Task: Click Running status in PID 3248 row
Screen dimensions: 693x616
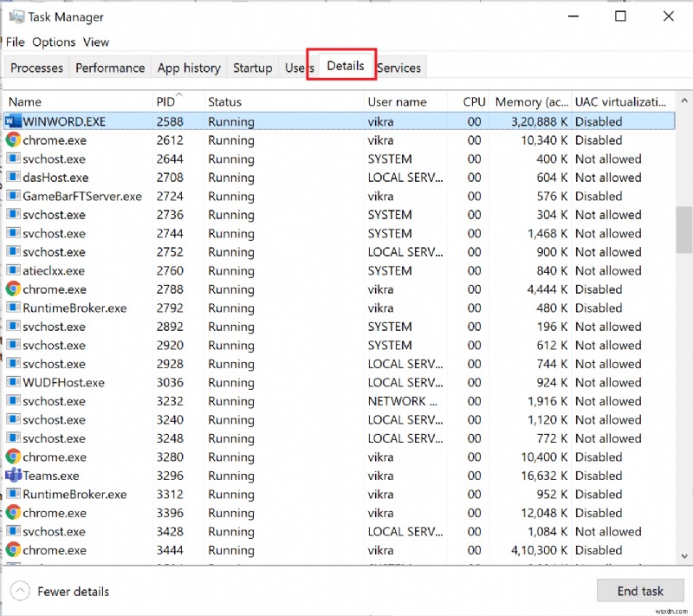Action: [231, 438]
